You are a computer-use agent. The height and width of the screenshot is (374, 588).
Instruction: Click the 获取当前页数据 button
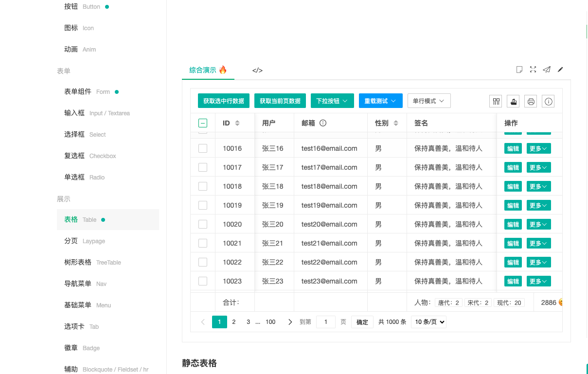[280, 101]
